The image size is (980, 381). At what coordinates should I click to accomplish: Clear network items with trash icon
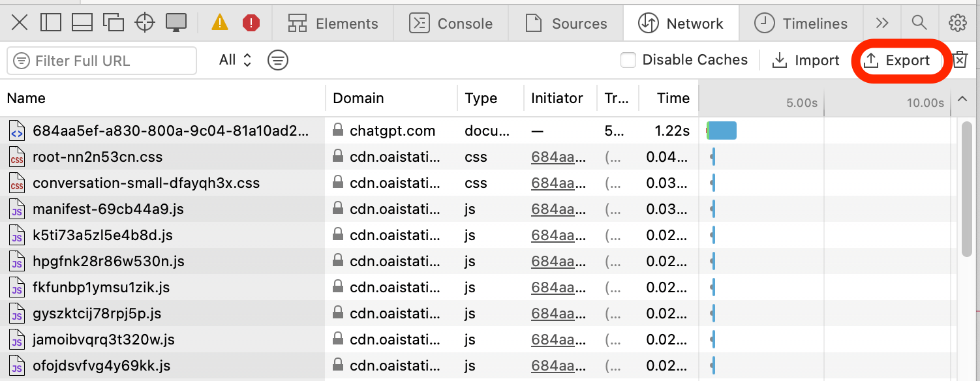960,60
